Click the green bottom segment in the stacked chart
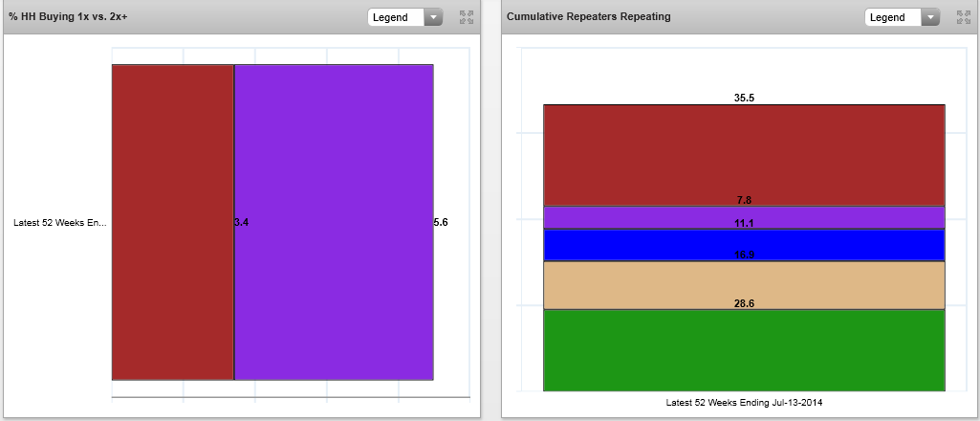980x421 pixels. 744,349
